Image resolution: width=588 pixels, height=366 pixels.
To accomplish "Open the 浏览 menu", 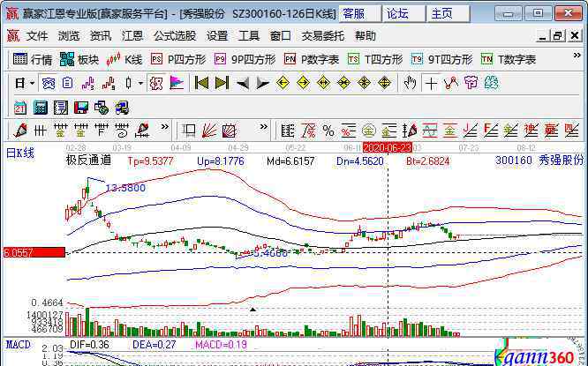I will [69, 36].
